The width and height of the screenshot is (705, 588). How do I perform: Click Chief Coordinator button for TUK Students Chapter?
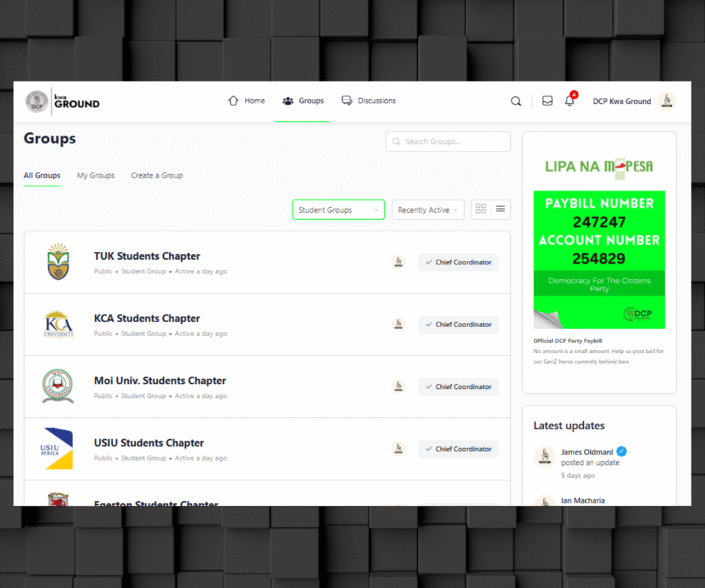459,262
